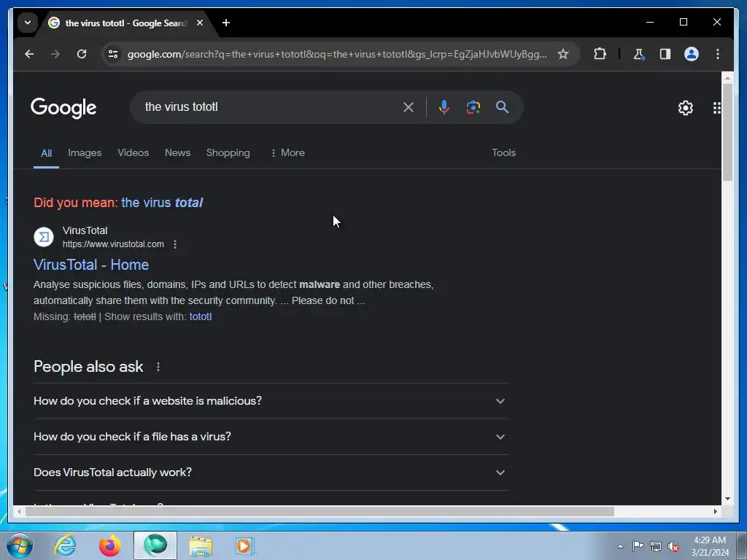Submit search with magnifier icon
Viewport: 747px width, 560px height.
click(x=502, y=107)
